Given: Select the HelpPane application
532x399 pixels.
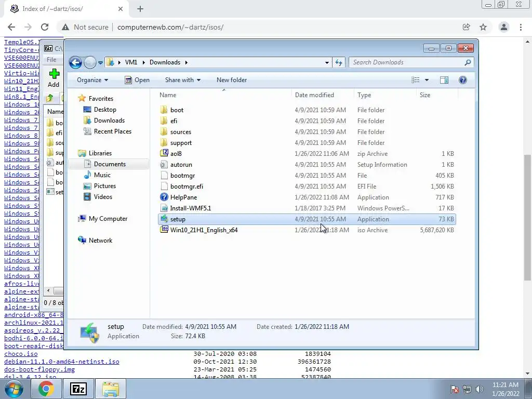Looking at the screenshot, I should [307, 197].
